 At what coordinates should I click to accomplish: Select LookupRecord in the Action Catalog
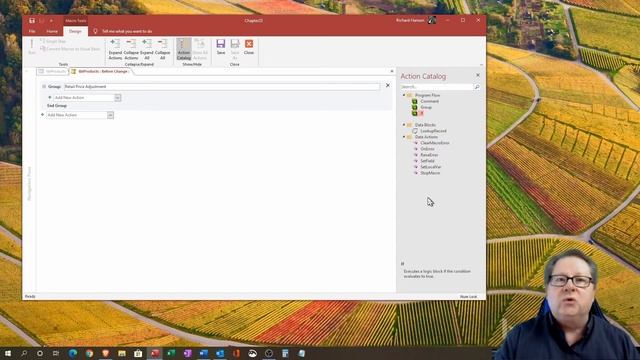point(433,131)
